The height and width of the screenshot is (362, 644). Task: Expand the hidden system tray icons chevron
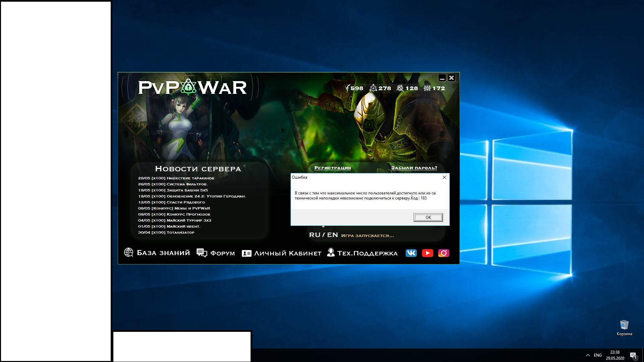click(x=588, y=355)
